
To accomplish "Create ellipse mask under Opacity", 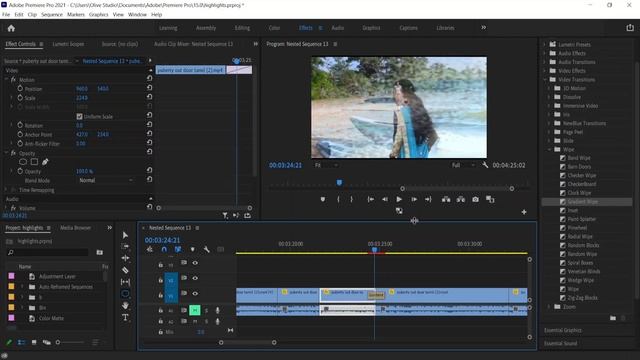I will click(22, 162).
